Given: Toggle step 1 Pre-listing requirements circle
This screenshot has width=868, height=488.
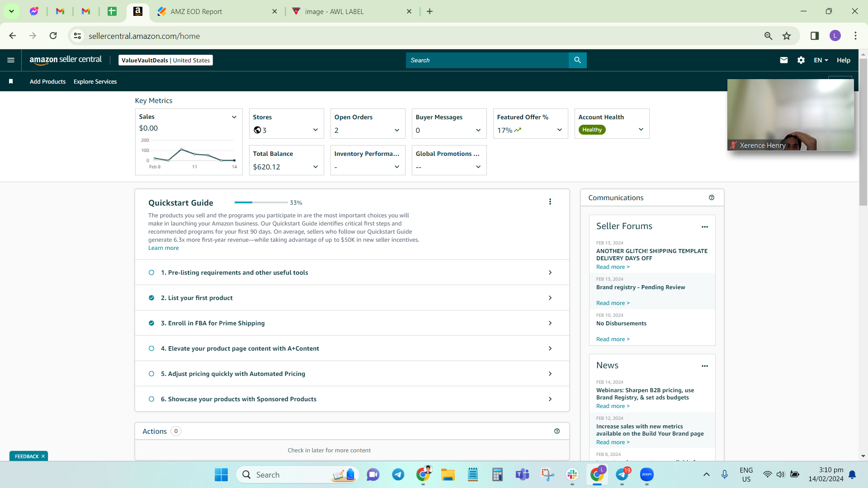Looking at the screenshot, I should 151,272.
